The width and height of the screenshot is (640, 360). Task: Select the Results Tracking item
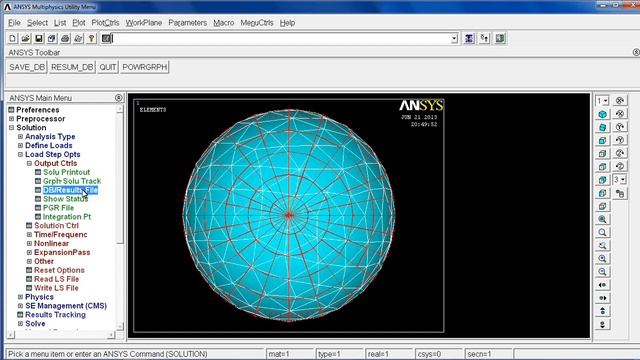point(56,315)
